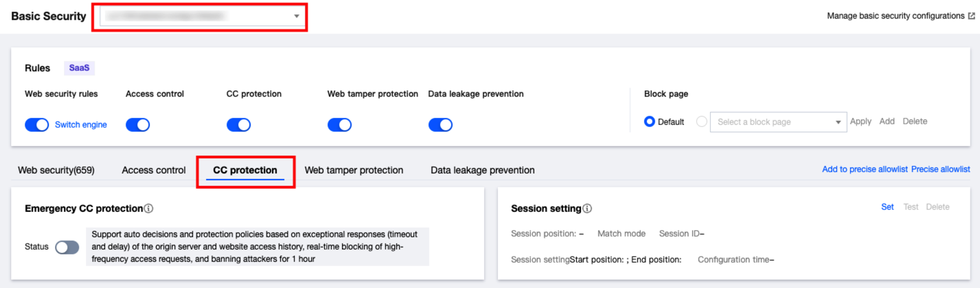
Task: Go to the Data leakage prevention tab
Action: pos(482,170)
